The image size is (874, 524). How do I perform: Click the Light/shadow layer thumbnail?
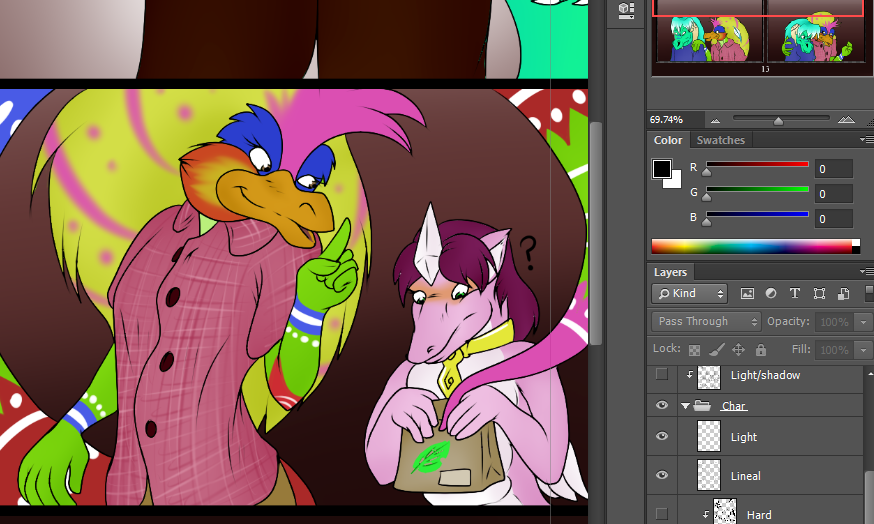[x=709, y=377]
